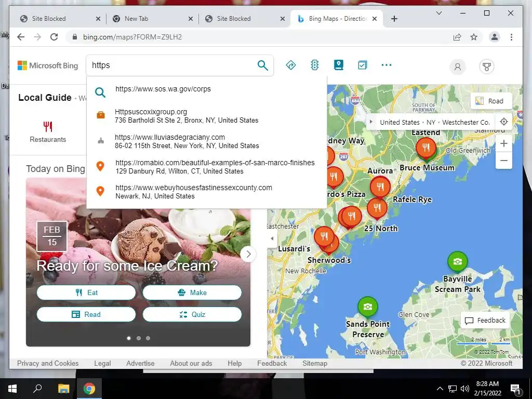The height and width of the screenshot is (399, 532).
Task: Close the New Tab tab
Action: (x=191, y=19)
